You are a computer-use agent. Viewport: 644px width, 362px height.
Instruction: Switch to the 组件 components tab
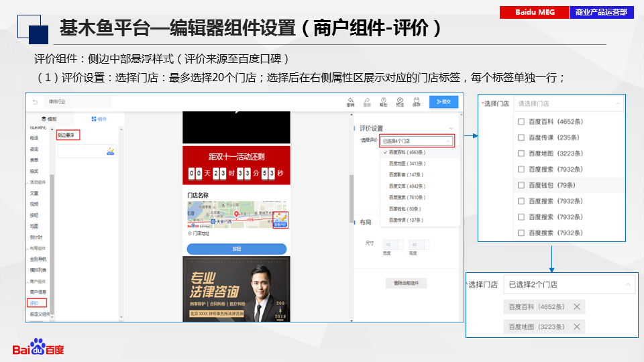99,119
